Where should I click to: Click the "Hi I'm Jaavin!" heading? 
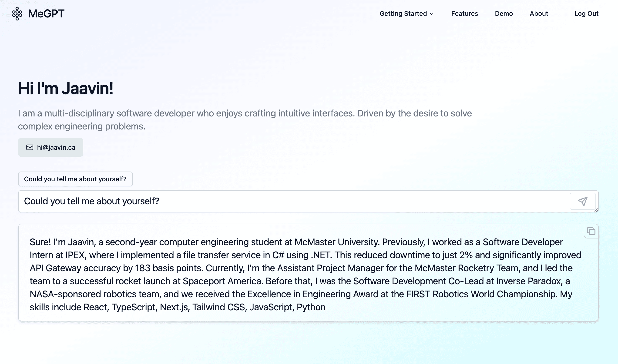click(x=66, y=88)
